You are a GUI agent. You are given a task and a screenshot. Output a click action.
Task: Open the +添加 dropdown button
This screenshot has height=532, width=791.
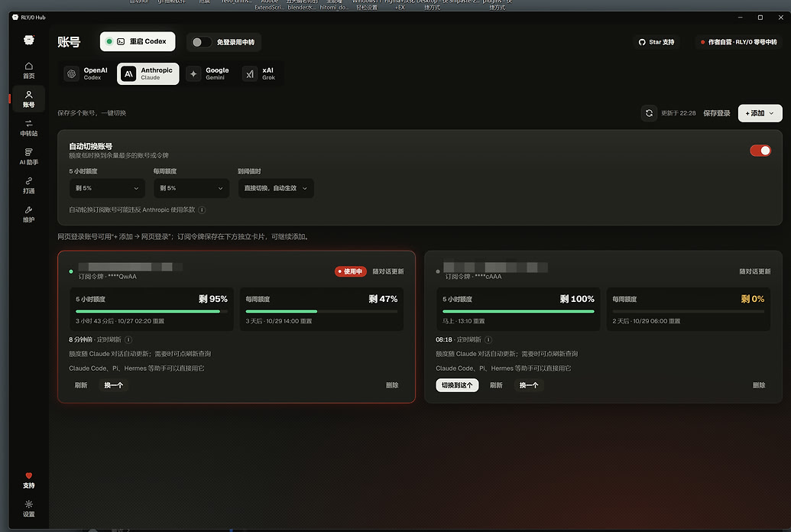(760, 113)
